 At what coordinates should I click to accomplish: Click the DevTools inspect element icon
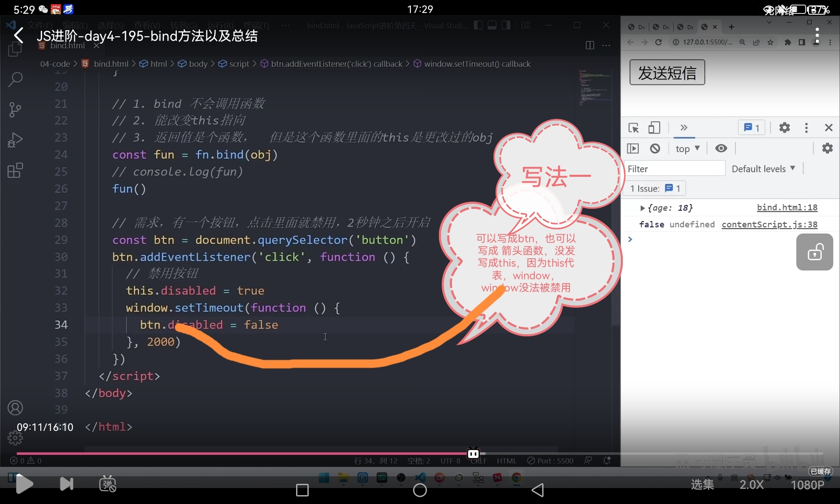click(x=633, y=128)
